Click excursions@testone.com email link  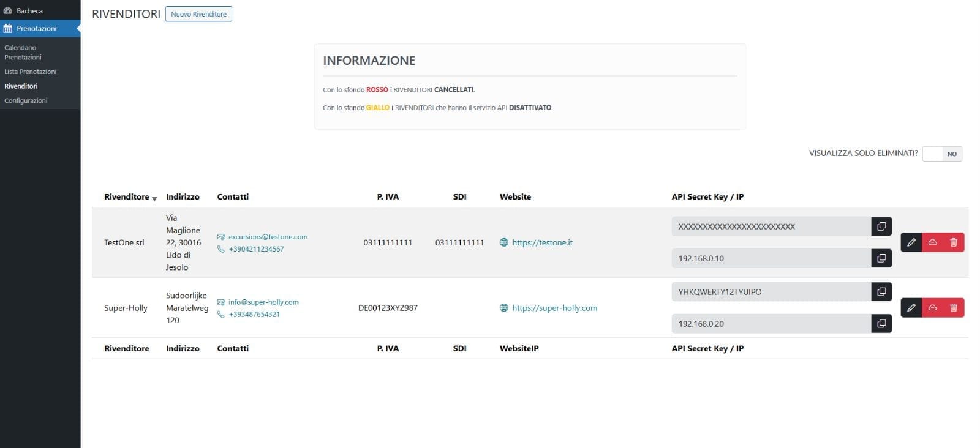[x=268, y=237]
